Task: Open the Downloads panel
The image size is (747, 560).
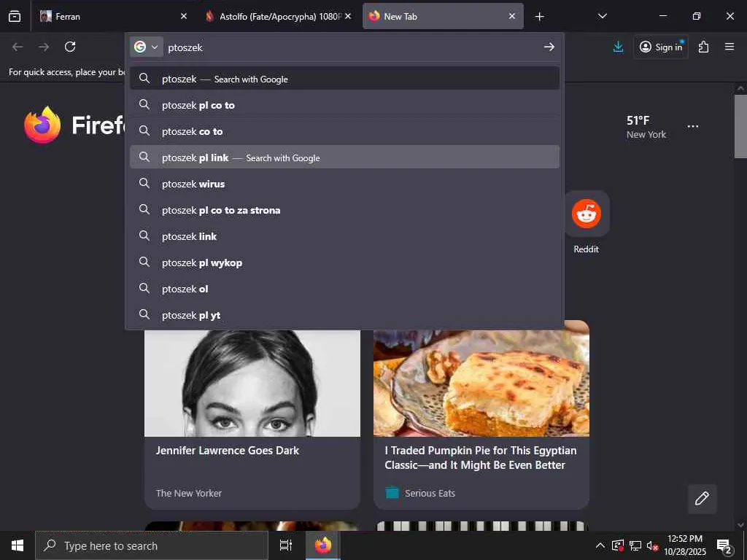Action: (619, 47)
